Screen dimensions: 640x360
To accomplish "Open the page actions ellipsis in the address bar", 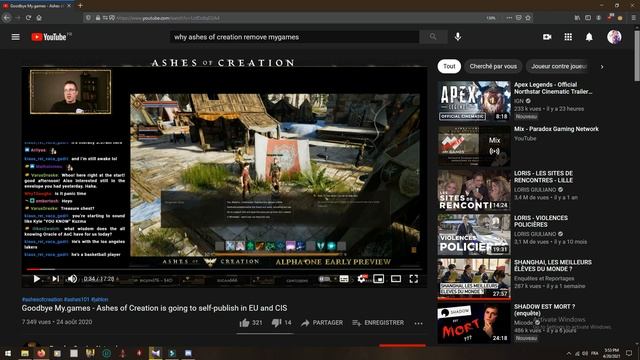I will 509,18.
